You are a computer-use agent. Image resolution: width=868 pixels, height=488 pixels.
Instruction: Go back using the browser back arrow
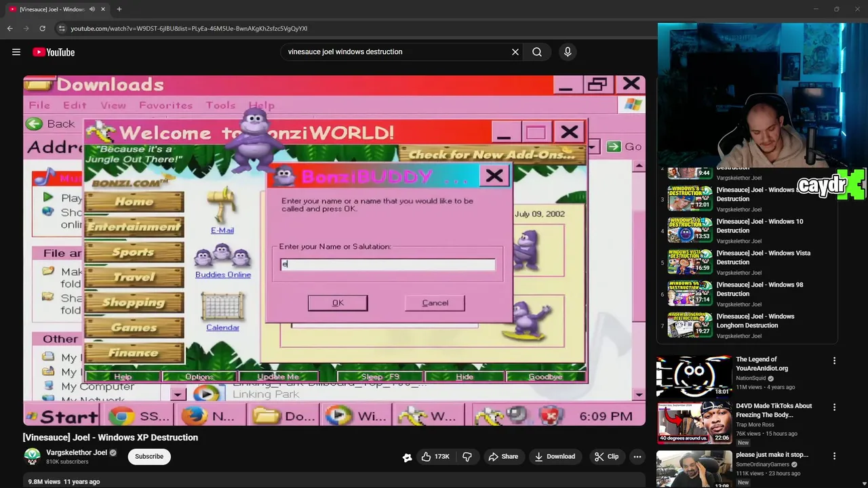[x=9, y=28]
